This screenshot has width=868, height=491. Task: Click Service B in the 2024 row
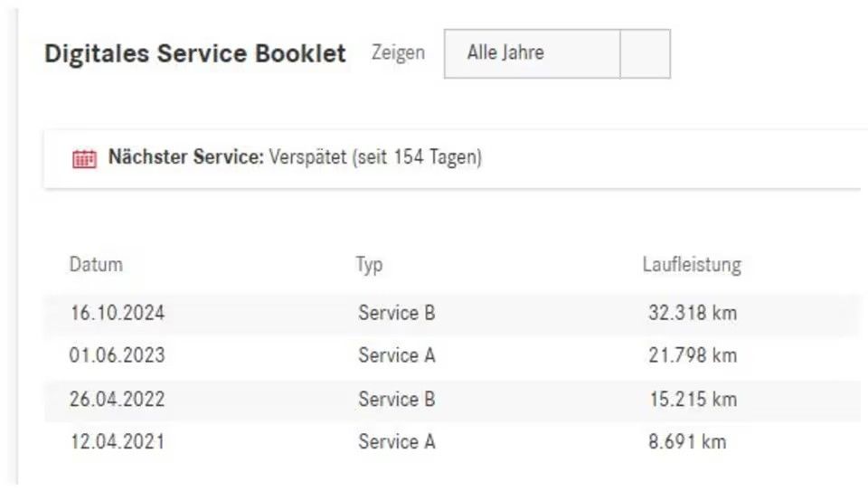tap(397, 314)
